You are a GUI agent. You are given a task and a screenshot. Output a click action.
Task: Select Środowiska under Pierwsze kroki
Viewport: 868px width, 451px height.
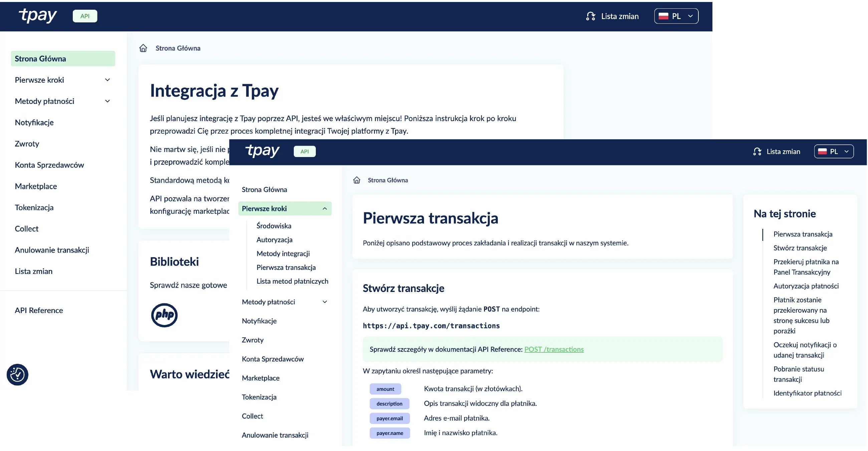point(274,225)
